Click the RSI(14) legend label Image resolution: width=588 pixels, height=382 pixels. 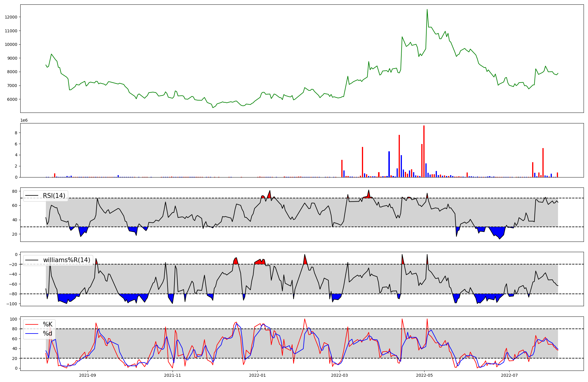coord(54,196)
